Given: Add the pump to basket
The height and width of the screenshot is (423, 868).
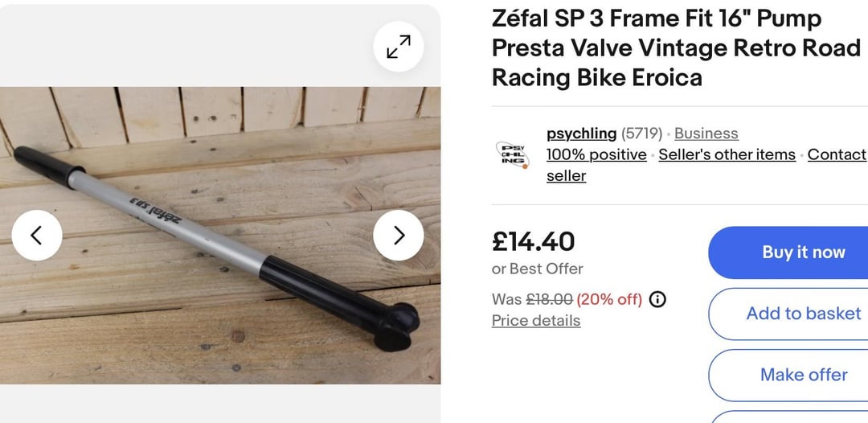Looking at the screenshot, I should [788, 314].
